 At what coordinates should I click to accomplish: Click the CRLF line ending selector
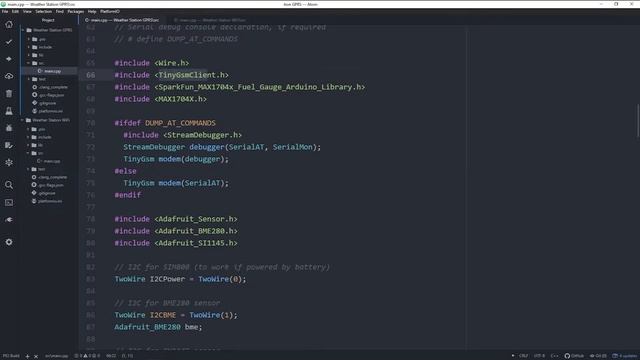coord(523,356)
